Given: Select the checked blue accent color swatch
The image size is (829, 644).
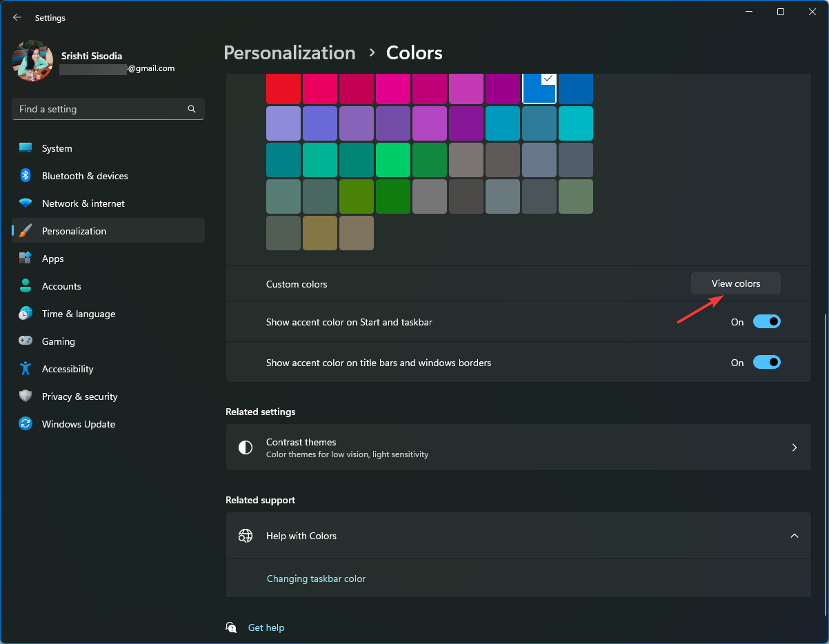Looking at the screenshot, I should (539, 88).
